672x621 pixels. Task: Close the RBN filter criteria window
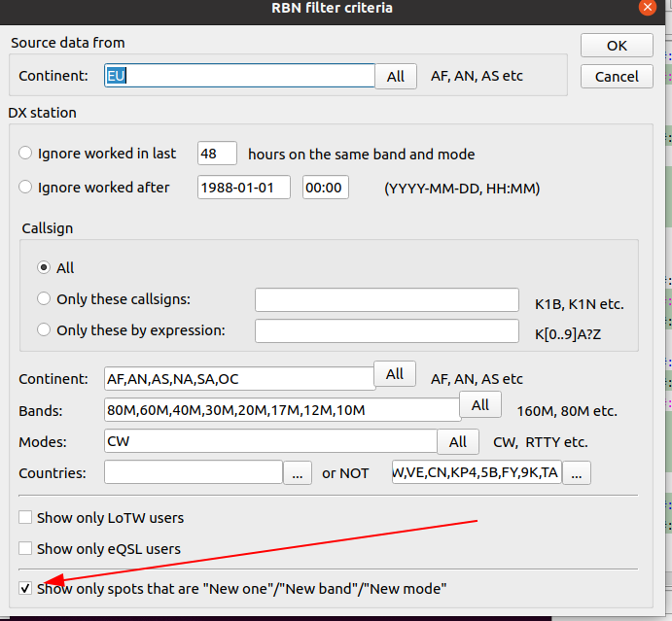click(x=647, y=7)
